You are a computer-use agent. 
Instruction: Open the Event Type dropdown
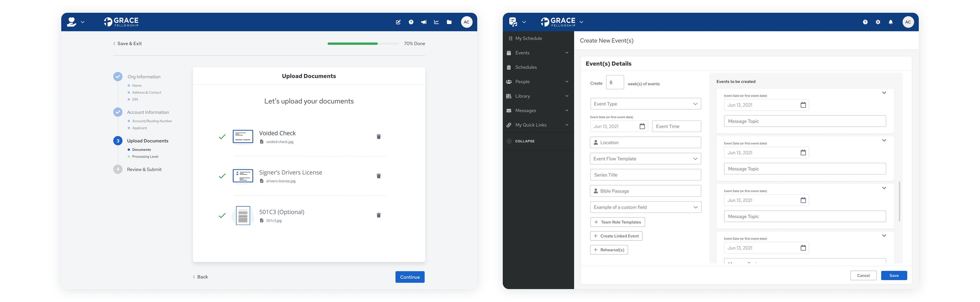[x=645, y=104]
